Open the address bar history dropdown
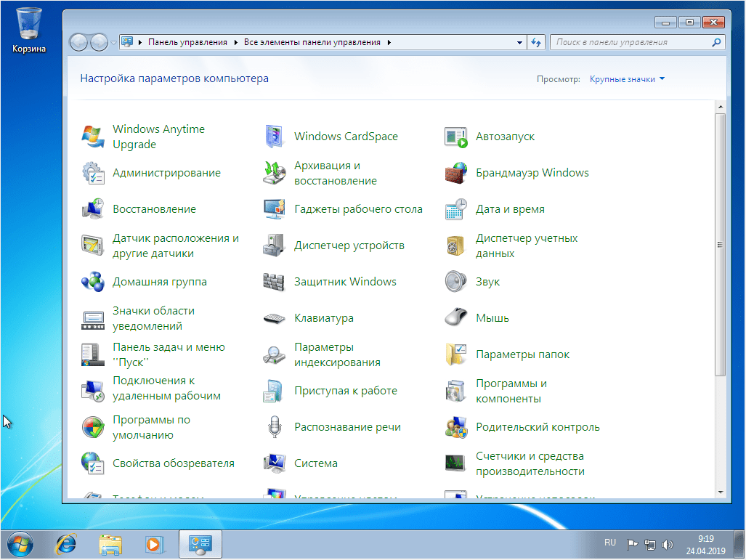746x560 pixels. tap(519, 42)
